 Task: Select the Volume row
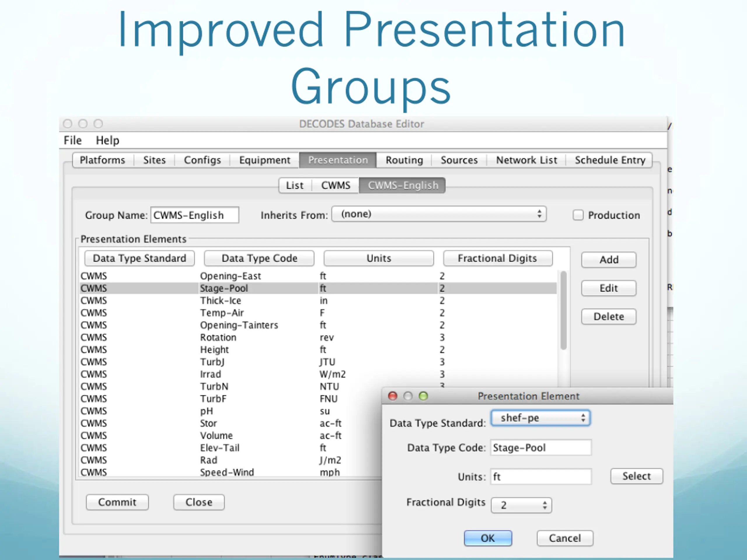click(231, 435)
